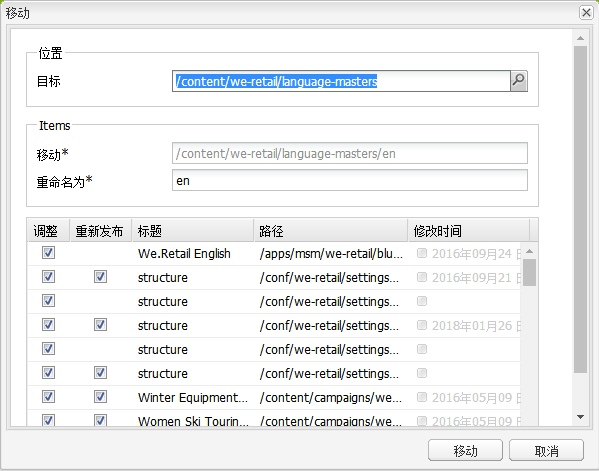Viewport: 599px width, 471px height.
Task: Sort by the 路径 column header
Action: pos(331,231)
